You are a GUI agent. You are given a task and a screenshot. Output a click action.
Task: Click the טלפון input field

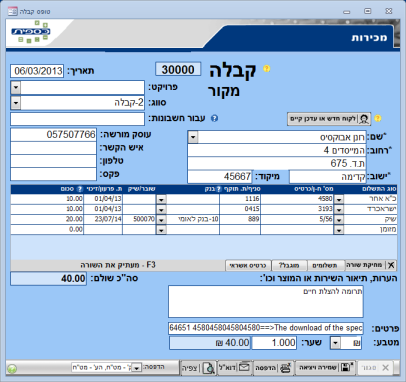(x=53, y=161)
